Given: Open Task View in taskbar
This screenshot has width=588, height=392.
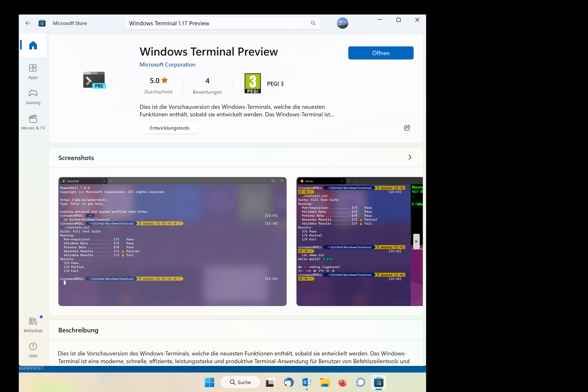Looking at the screenshot, I should (271, 382).
